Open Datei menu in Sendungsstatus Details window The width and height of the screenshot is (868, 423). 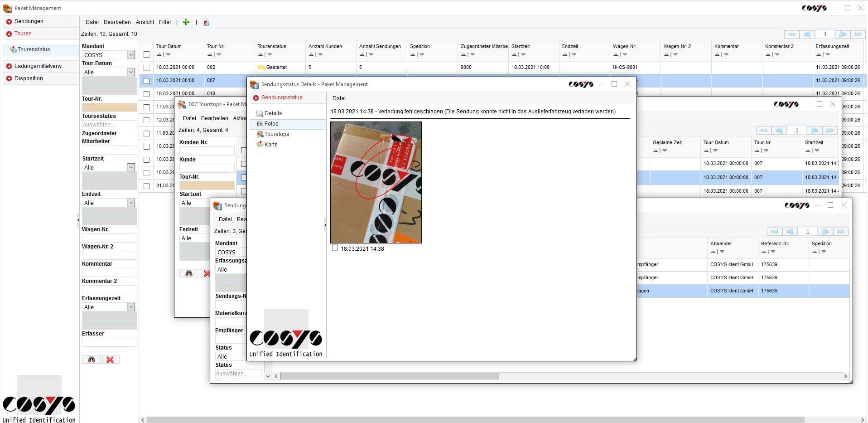tap(339, 98)
